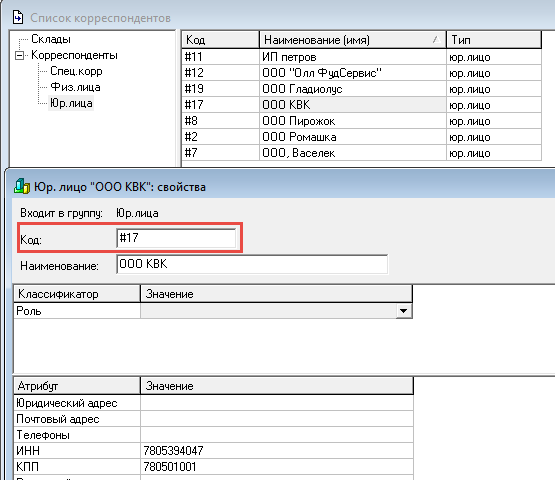This screenshot has height=480, width=555.
Task: Click the legal entity properties window icon
Action: point(22,187)
